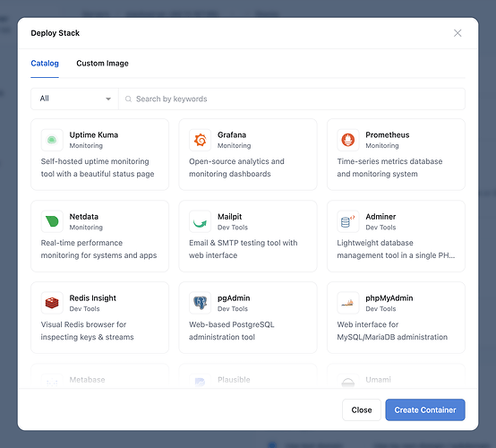Click 'Web interface for' description text
This screenshot has height=448, width=496.
(x=368, y=324)
